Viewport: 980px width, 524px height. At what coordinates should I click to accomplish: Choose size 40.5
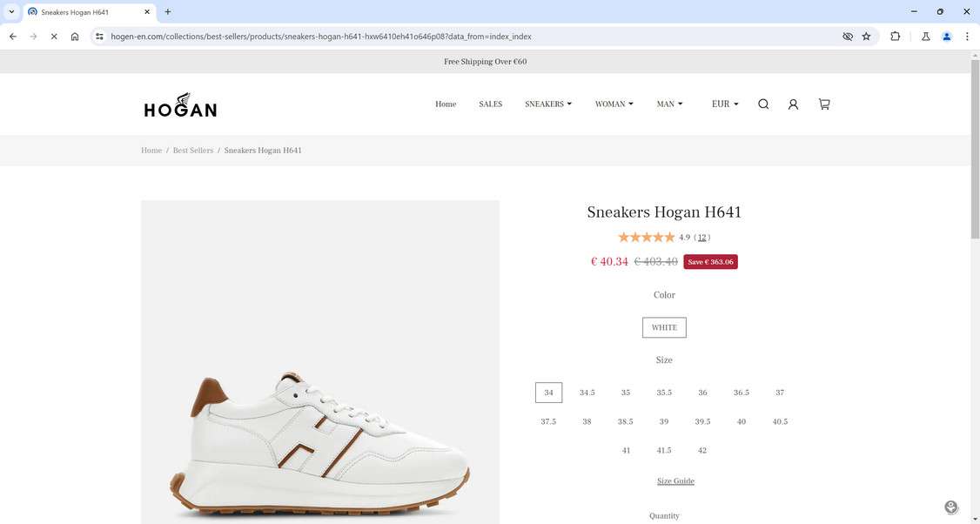pyautogui.click(x=780, y=421)
